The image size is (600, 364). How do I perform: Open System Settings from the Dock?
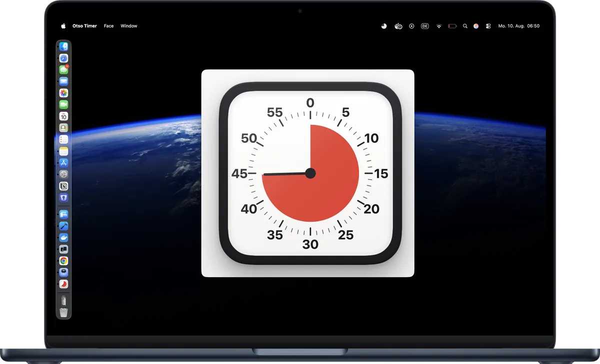[x=63, y=174]
